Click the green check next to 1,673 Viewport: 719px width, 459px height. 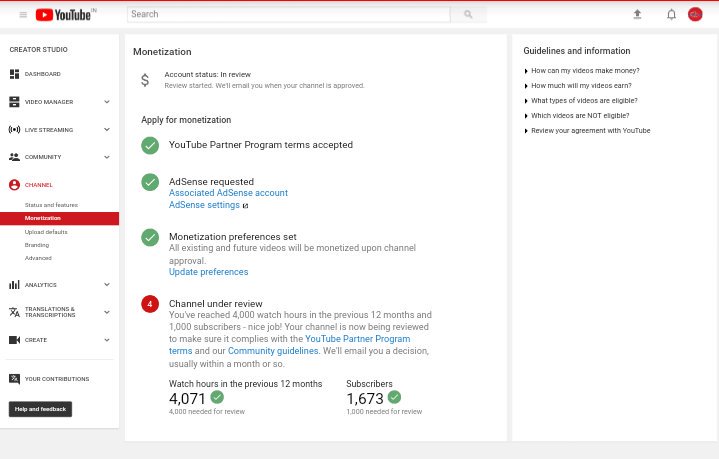point(394,397)
